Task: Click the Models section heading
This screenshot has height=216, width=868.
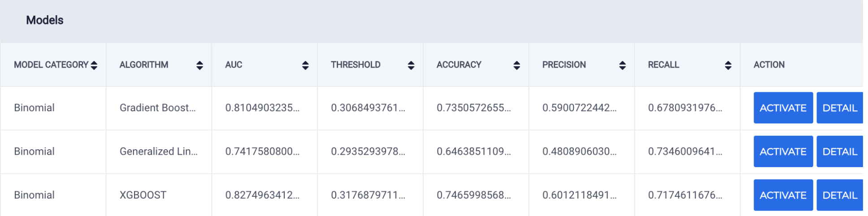Action: click(x=45, y=20)
